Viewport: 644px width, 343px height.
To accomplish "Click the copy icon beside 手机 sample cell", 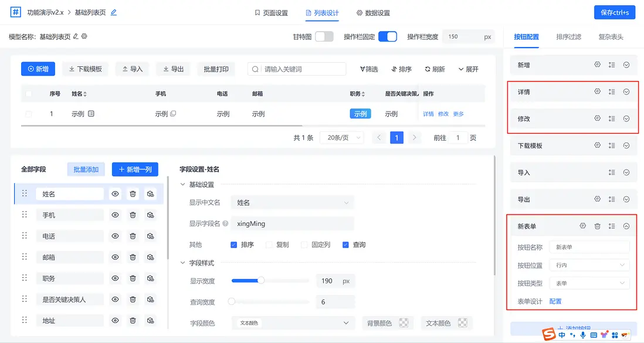I will (173, 114).
